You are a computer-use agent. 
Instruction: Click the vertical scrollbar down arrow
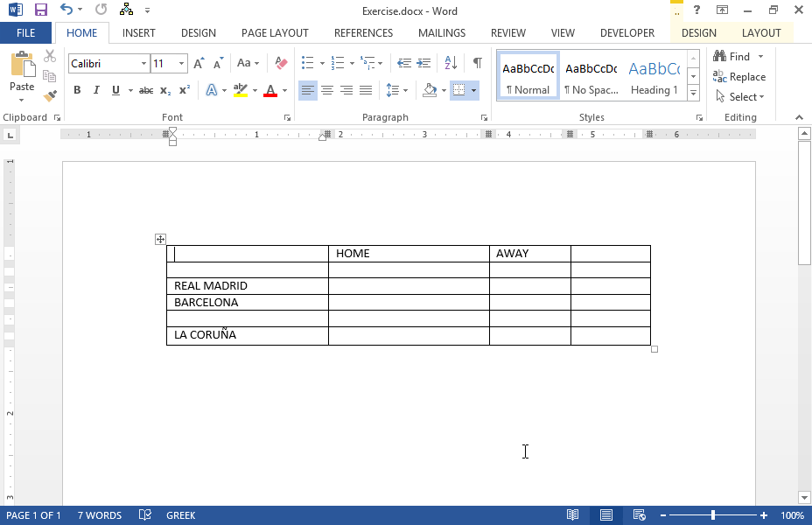(x=804, y=498)
